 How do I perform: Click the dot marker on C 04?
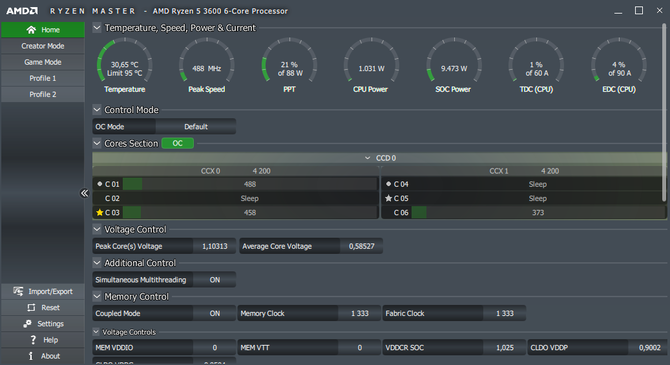[388, 184]
